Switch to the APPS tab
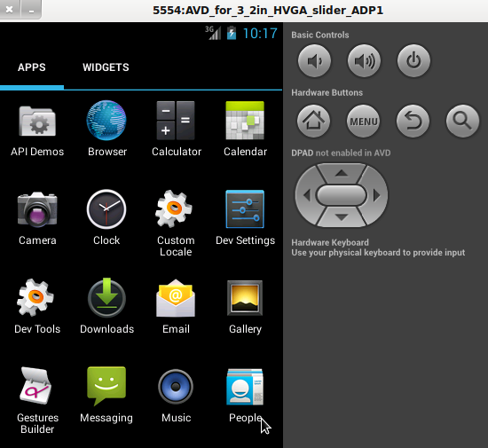Viewport: 488px width, 448px height. (32, 67)
